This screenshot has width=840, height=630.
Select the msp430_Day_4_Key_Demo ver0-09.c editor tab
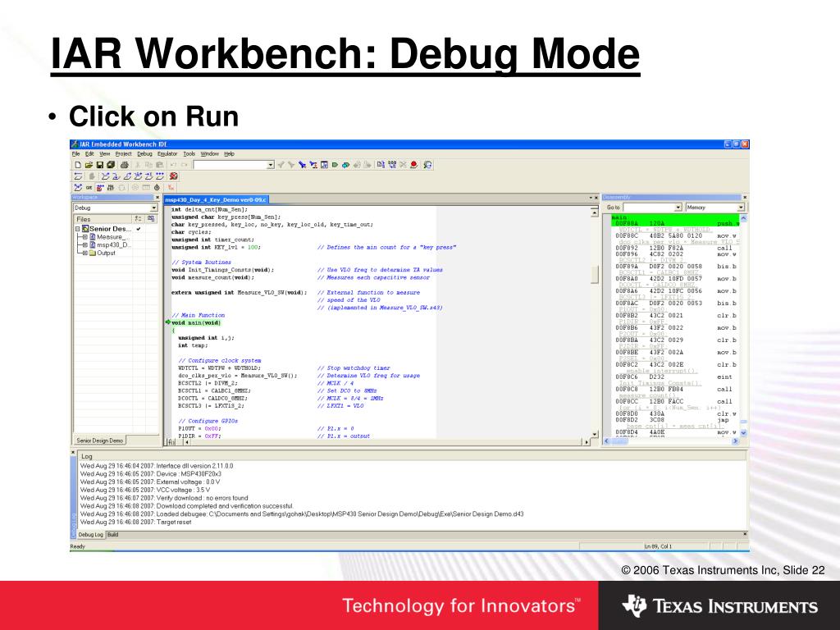pos(216,200)
